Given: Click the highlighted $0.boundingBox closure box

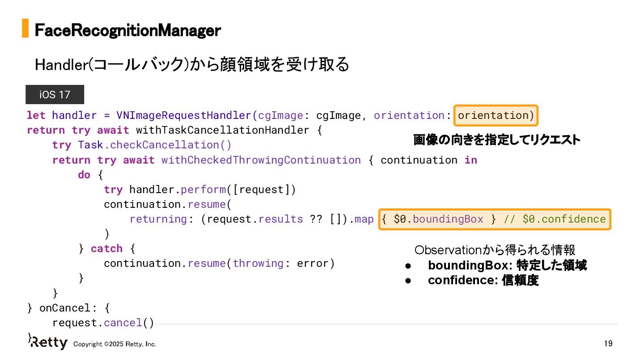Looking at the screenshot, I should 495,219.
